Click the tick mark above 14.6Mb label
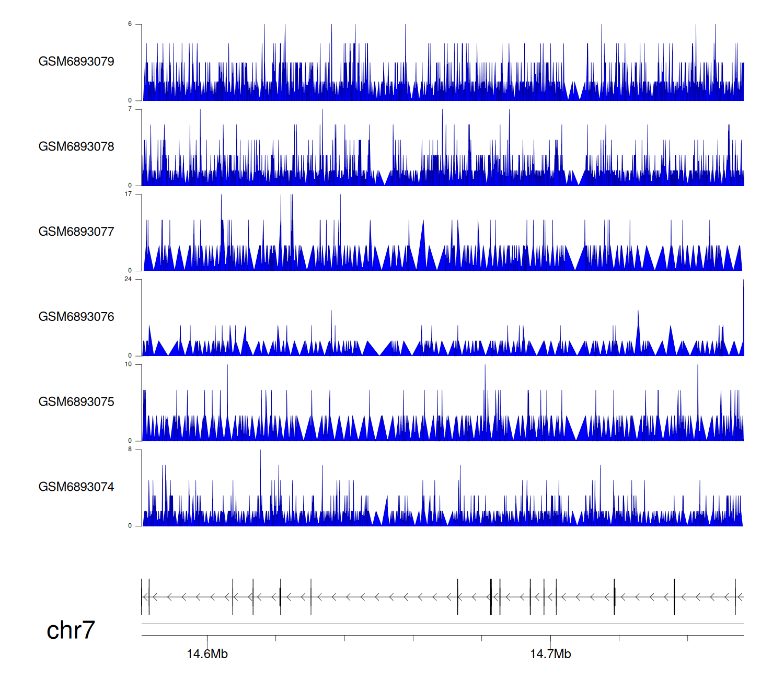This screenshot has height=690, width=784. pos(207,639)
